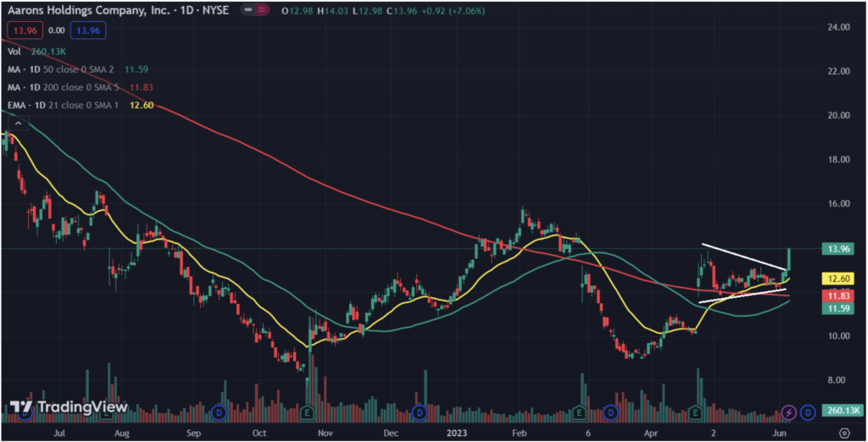This screenshot has height=442, width=868.
Task: Click the 20.00 price scale label
Action: 838,115
